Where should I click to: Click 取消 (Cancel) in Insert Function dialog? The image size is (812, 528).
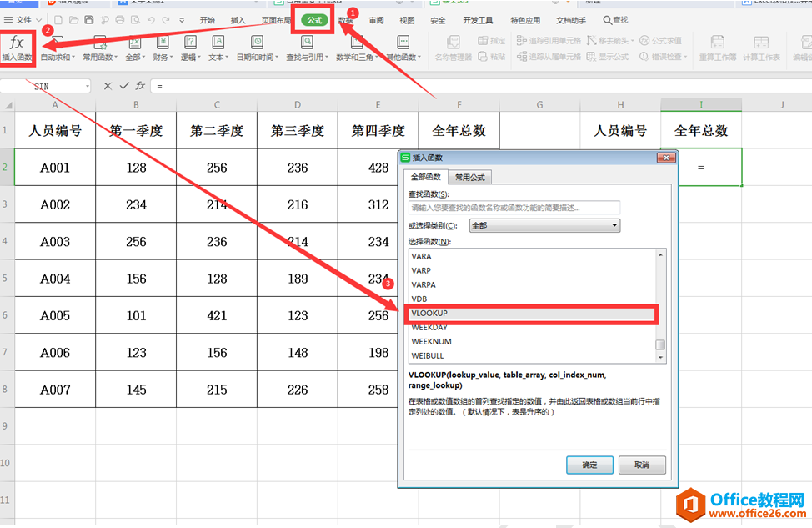click(642, 465)
